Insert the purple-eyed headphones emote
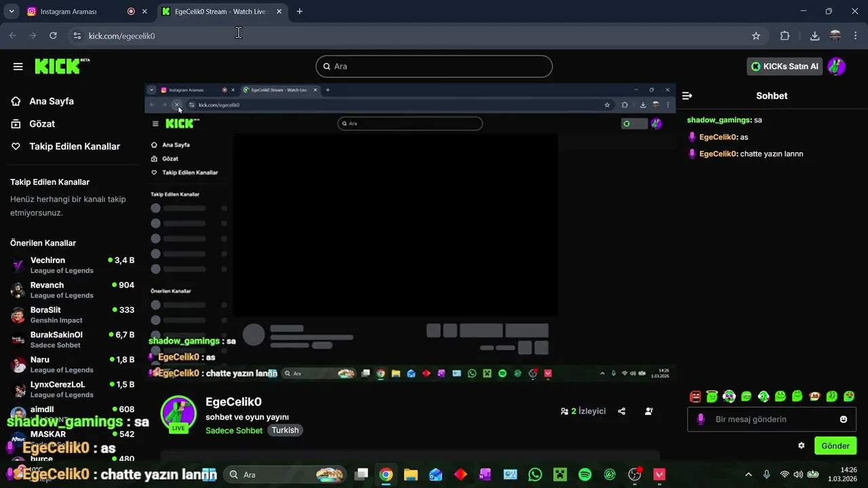 click(x=729, y=396)
